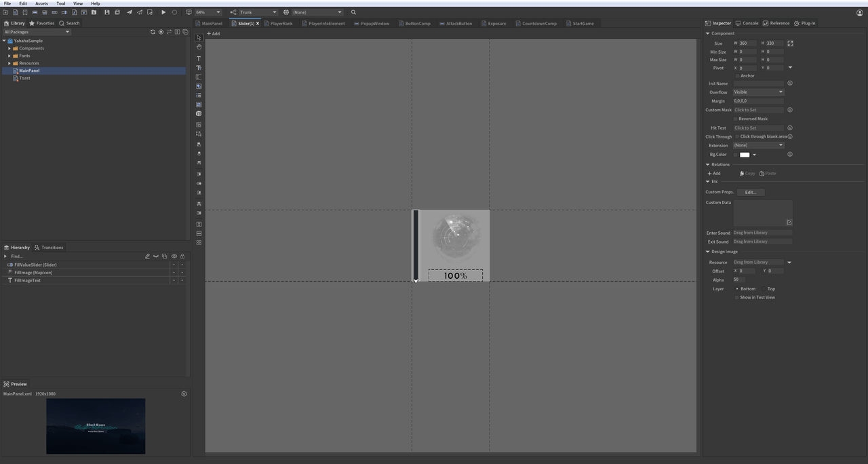Expand the Components folder in Library
Viewport: 868px width, 464px height.
9,48
